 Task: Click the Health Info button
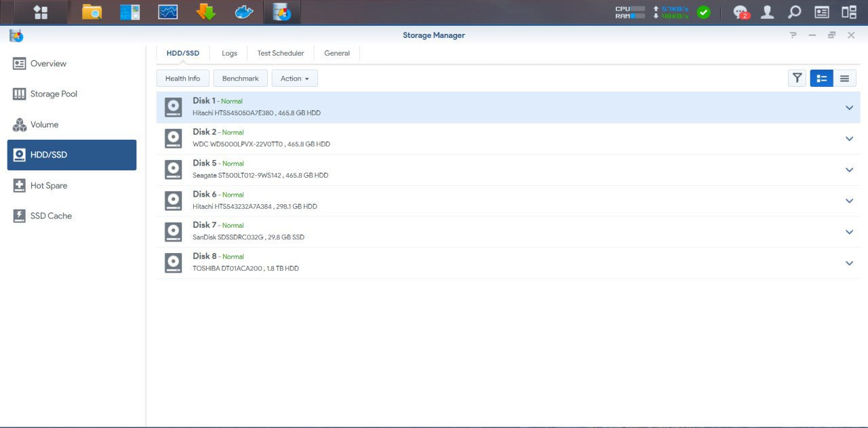182,79
